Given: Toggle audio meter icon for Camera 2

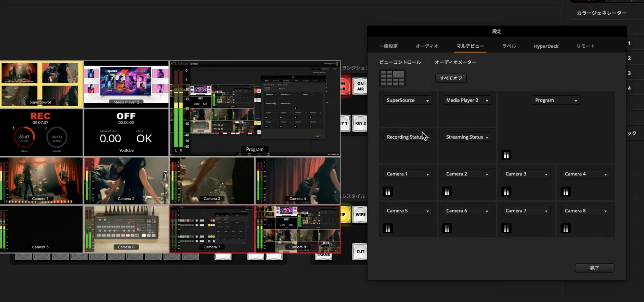Looking at the screenshot, I should pos(447,192).
